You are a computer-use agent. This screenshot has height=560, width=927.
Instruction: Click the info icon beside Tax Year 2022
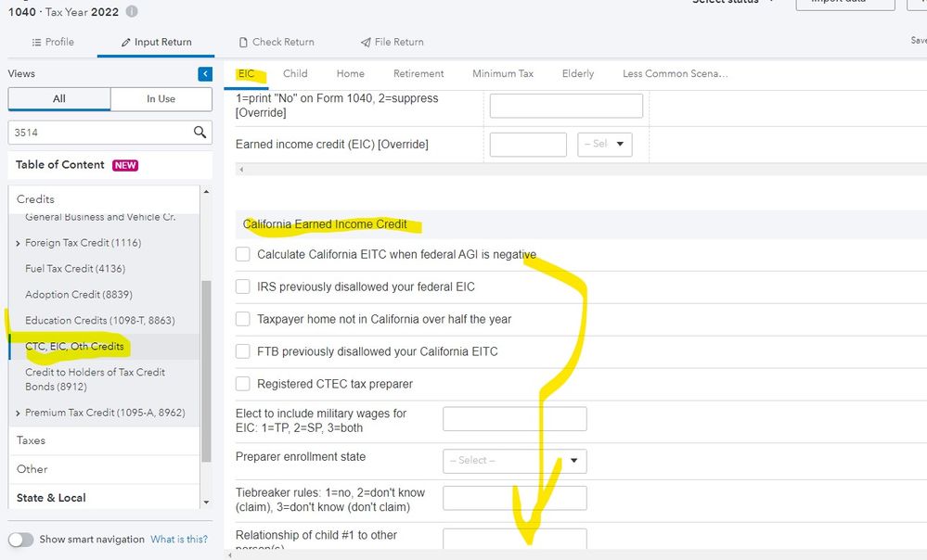131,12
